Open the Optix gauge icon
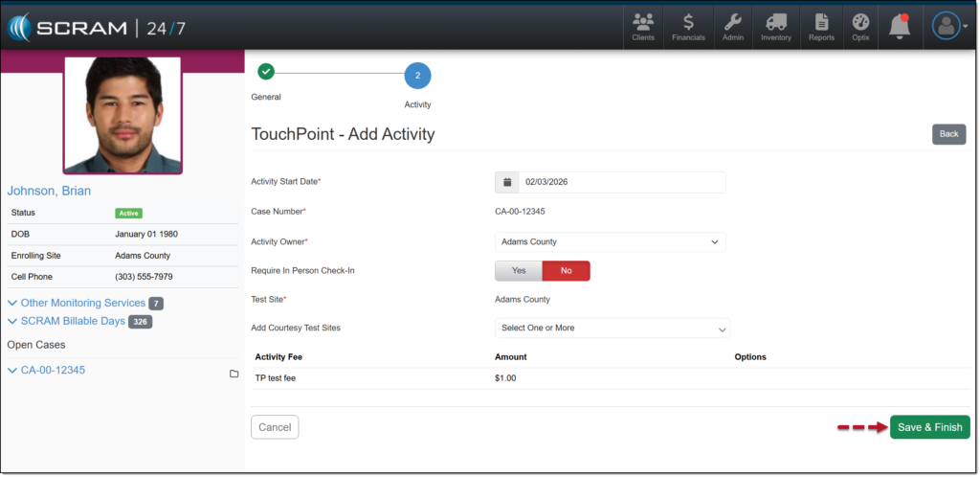This screenshot has height=477, width=980. [x=860, y=27]
